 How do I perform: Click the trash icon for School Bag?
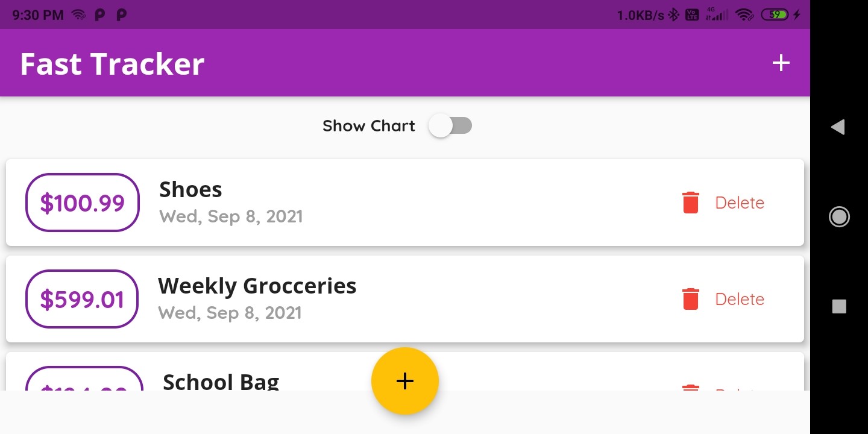[x=690, y=391]
